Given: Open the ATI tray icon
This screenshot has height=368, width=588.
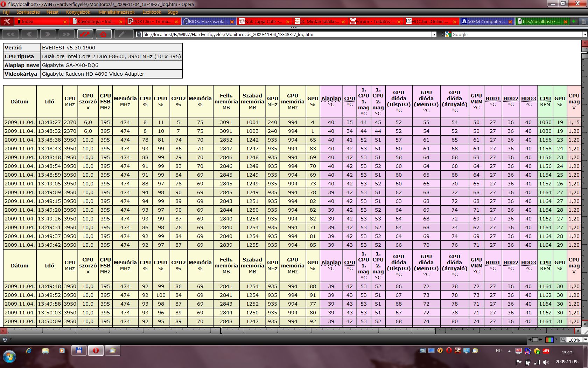Looking at the screenshot, I should coord(546,351).
